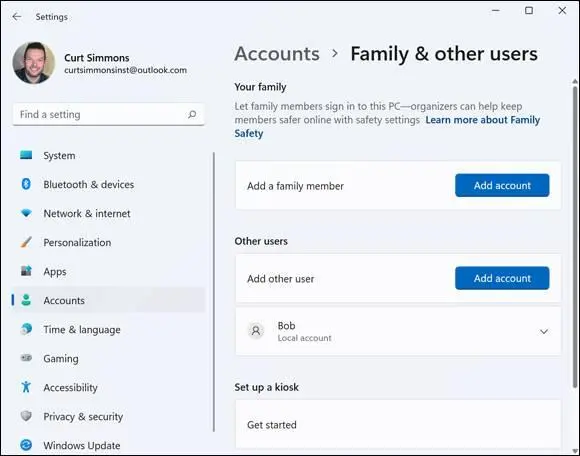Select Personalization in sidebar
The image size is (580, 456).
109,242
